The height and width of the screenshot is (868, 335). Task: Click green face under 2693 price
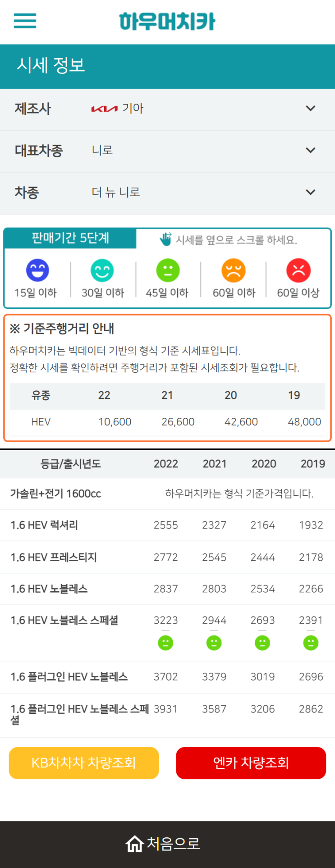tap(262, 643)
